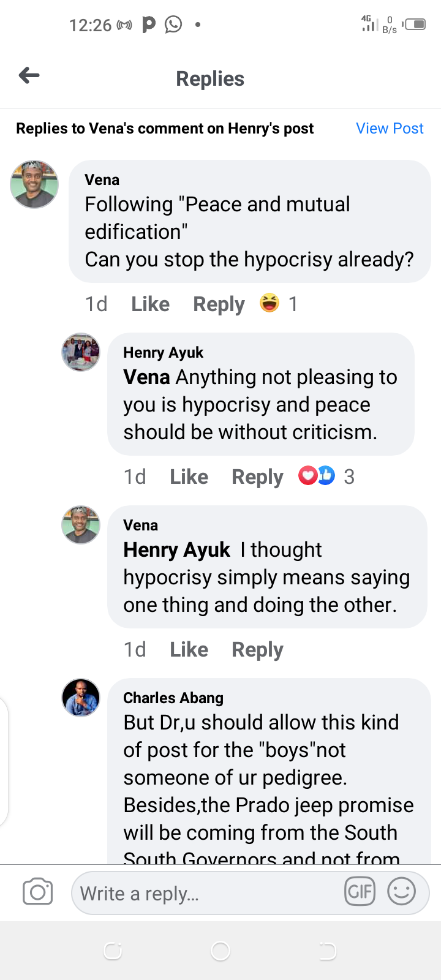441x980 pixels.
Task: Tap the back arrow beside Replies
Action: pyautogui.click(x=29, y=76)
